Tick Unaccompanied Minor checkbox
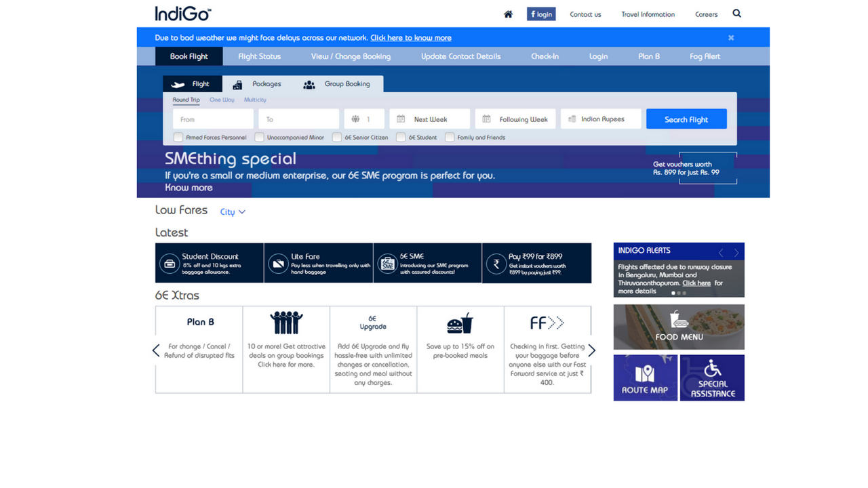This screenshot has width=868, height=488. click(x=259, y=137)
